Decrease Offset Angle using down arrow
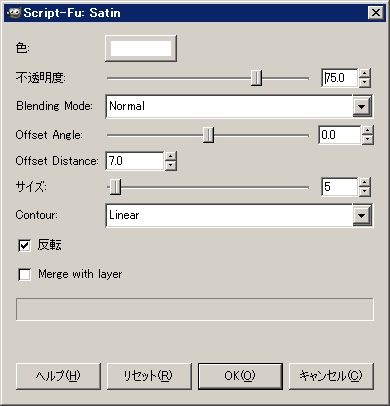Image resolution: width=390 pixels, height=406 pixels. tap(367, 139)
